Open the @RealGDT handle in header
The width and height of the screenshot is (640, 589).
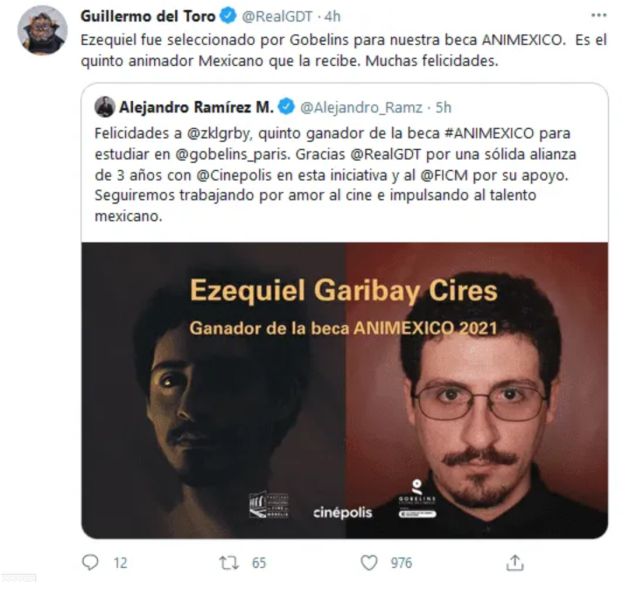coord(277,16)
